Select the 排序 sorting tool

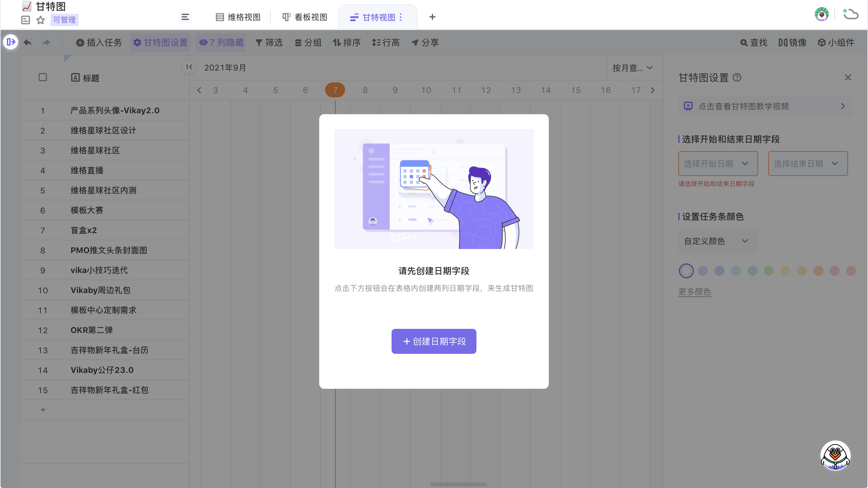click(347, 42)
